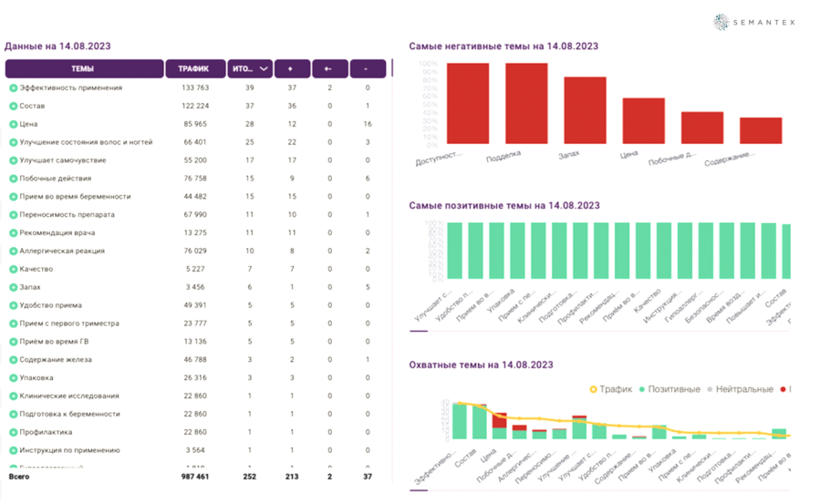Expand the Состав row green plus icon
This screenshot has height=504, width=820.
(x=13, y=106)
